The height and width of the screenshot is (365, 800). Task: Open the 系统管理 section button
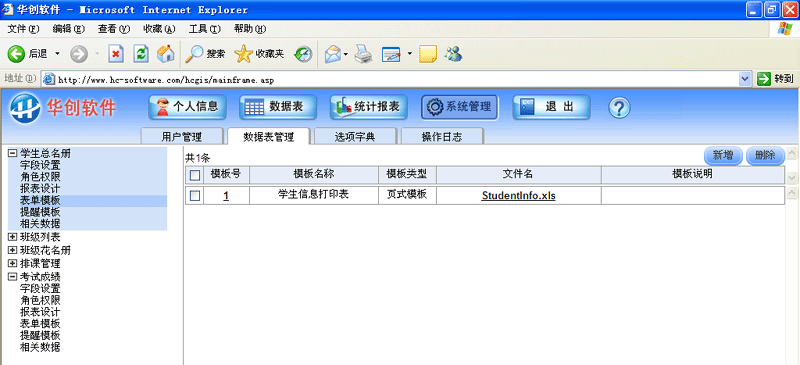[x=459, y=107]
